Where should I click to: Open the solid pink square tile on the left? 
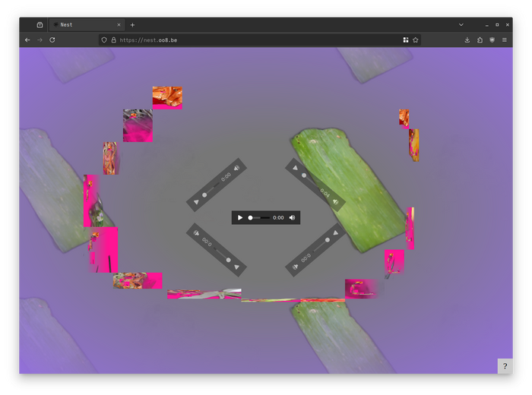pos(103,250)
